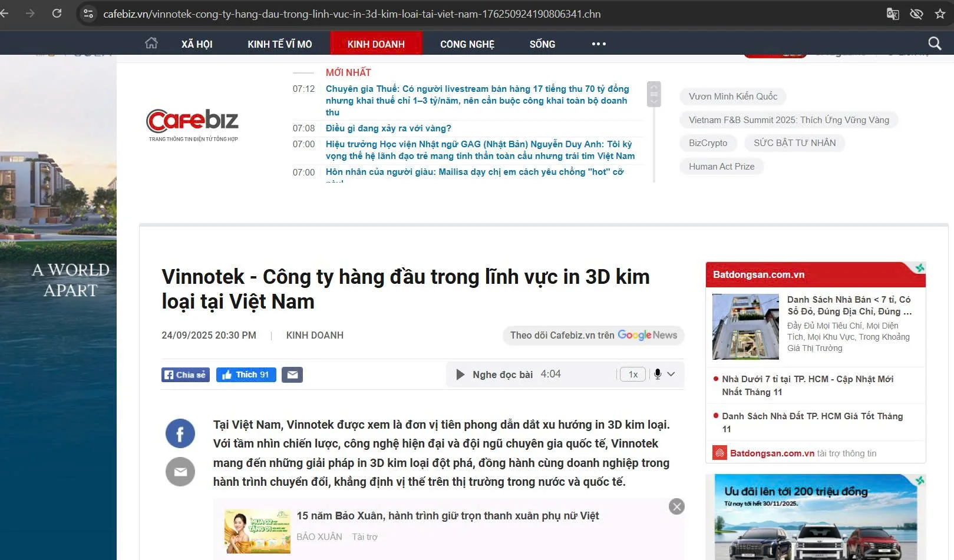Share the article by the envelope button
This screenshot has width=954, height=560.
tap(292, 375)
